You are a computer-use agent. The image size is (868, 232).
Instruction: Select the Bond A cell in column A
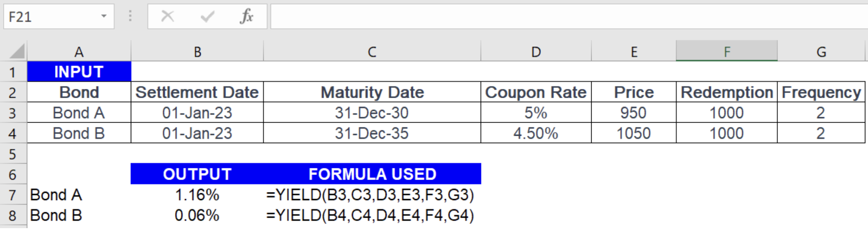(80, 113)
